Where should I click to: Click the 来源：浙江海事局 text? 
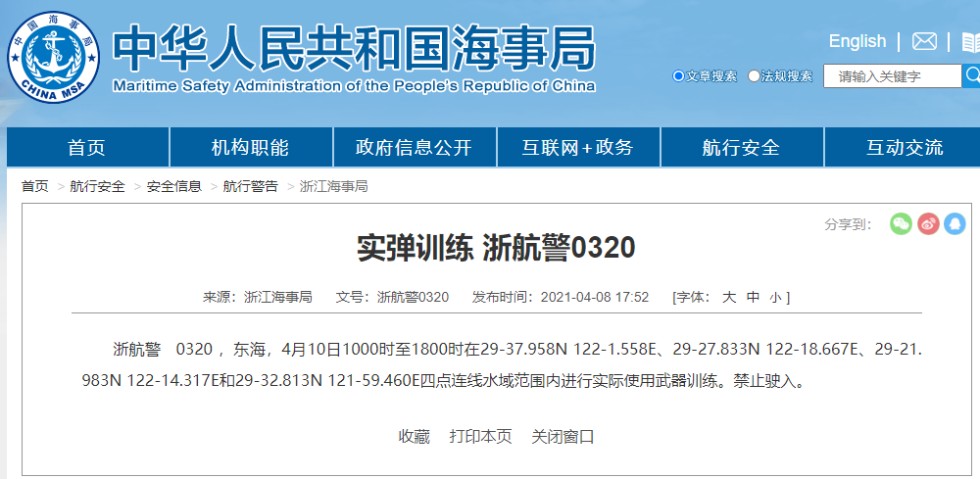click(258, 297)
